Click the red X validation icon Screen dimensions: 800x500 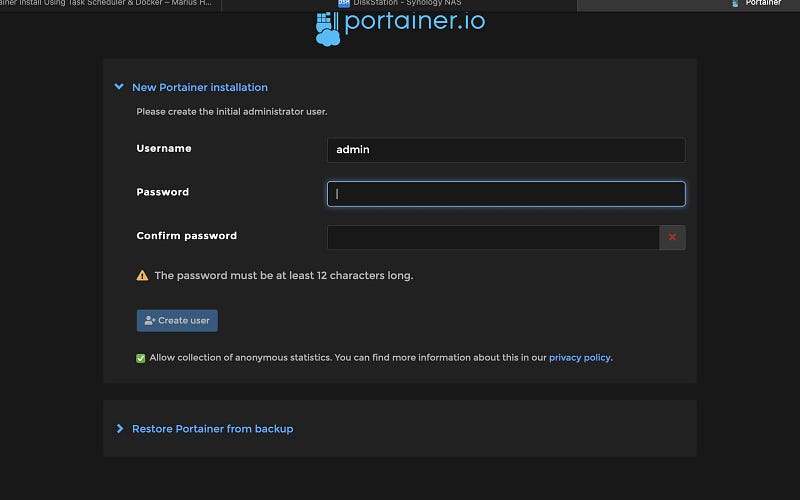click(672, 237)
